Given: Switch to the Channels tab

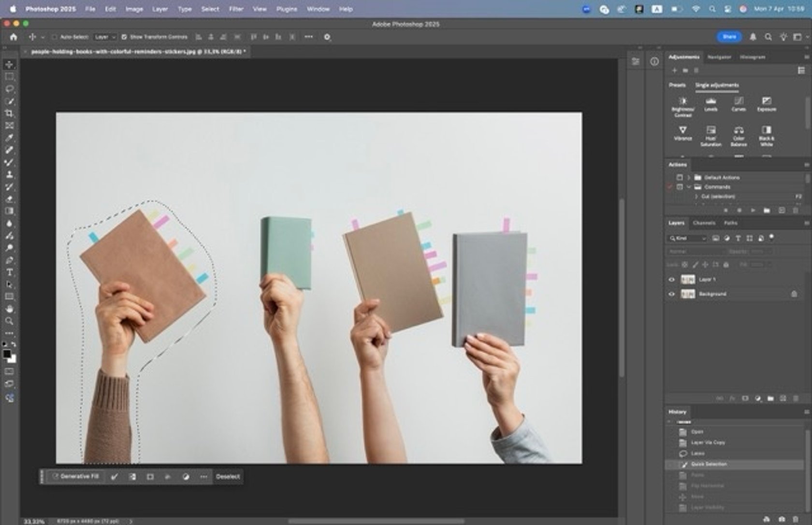Looking at the screenshot, I should [x=705, y=223].
